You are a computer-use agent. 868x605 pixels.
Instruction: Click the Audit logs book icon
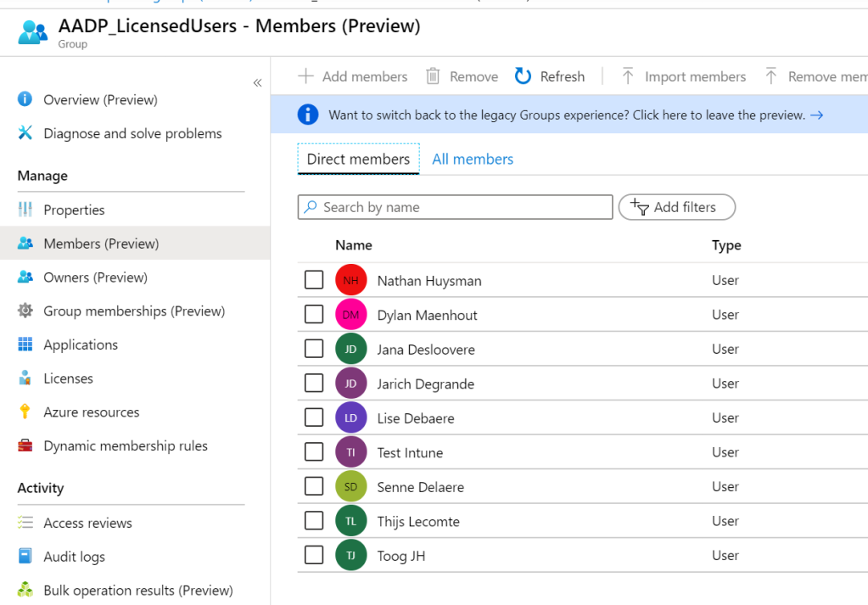[x=25, y=556]
